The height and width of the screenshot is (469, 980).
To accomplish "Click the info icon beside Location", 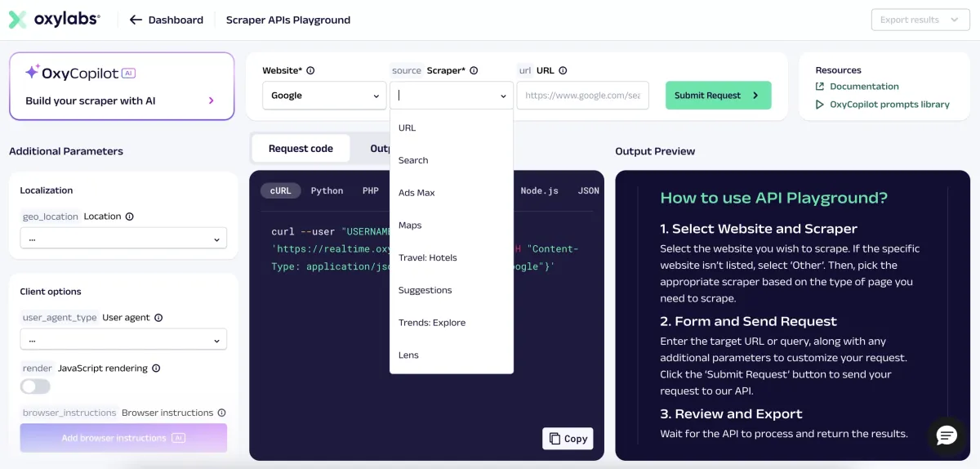I will click(129, 217).
